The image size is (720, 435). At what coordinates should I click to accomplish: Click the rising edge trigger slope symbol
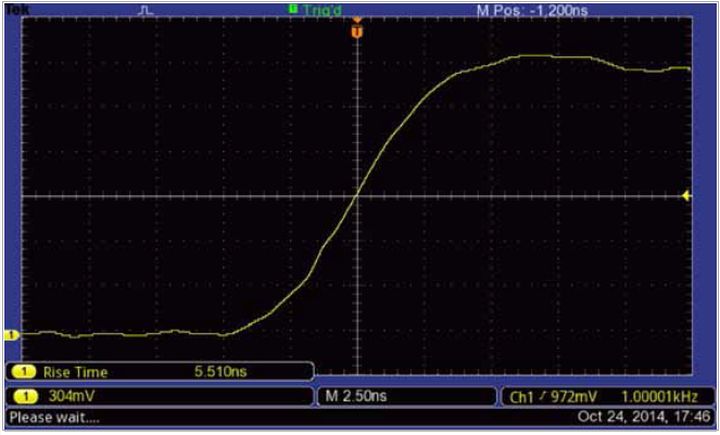[x=543, y=395]
